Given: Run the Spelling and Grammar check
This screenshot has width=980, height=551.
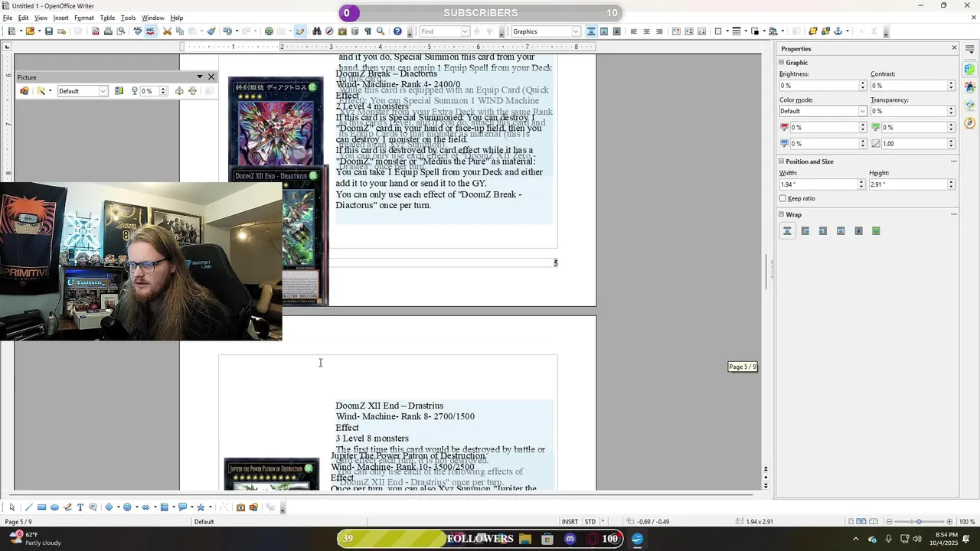Looking at the screenshot, I should point(138,31).
